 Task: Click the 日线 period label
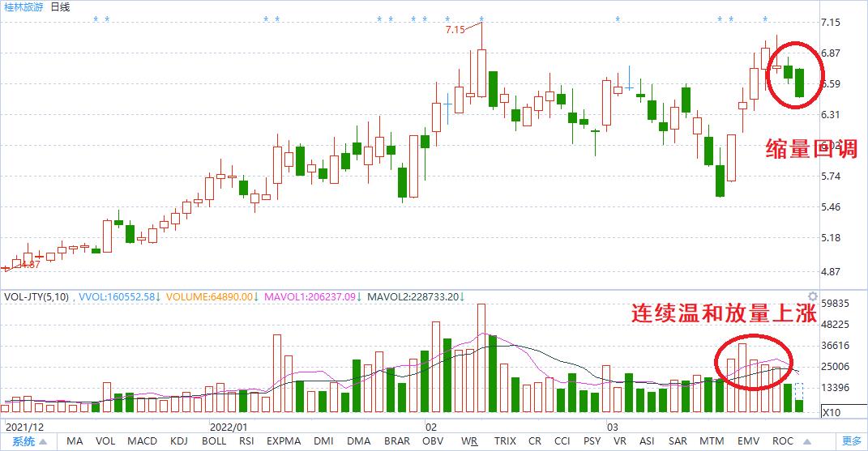tap(60, 7)
